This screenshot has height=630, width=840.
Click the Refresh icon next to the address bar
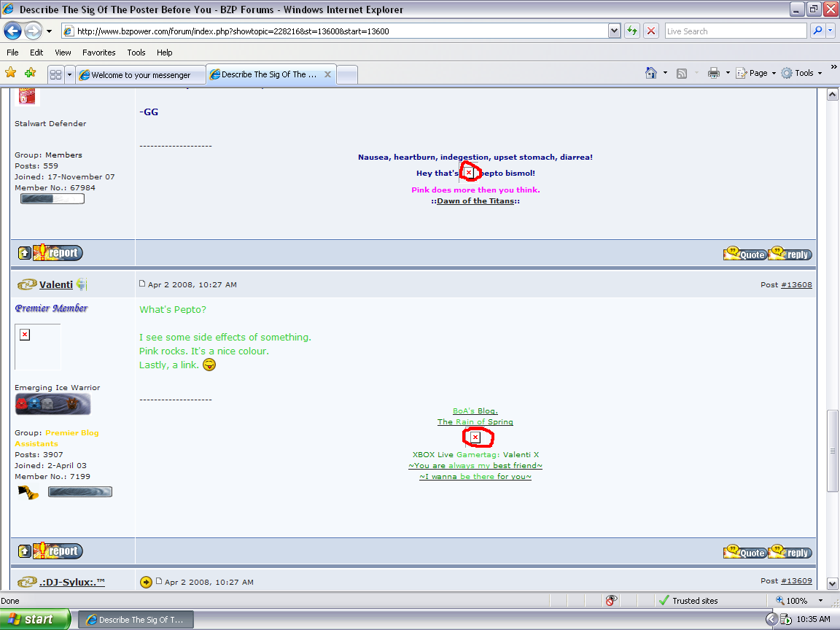pyautogui.click(x=631, y=30)
